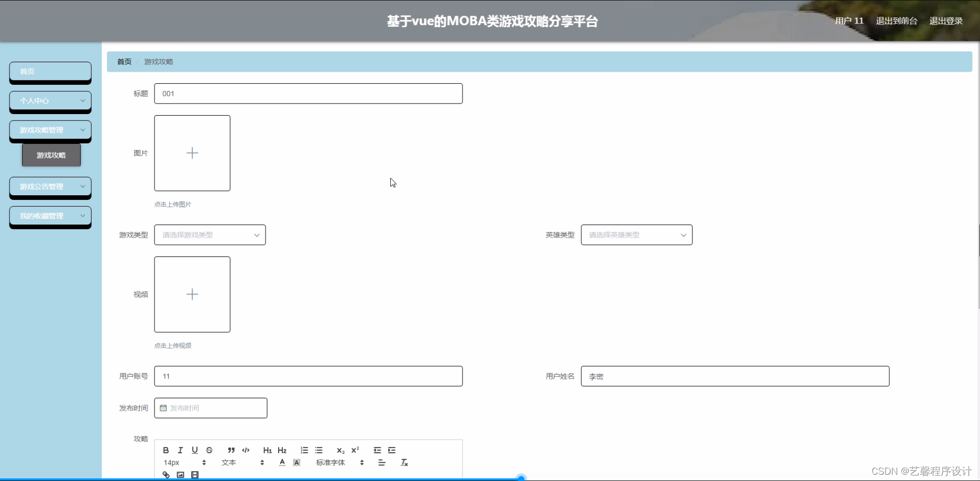Insert an image into the strategy content
This screenshot has width=980, height=481.
181,475
